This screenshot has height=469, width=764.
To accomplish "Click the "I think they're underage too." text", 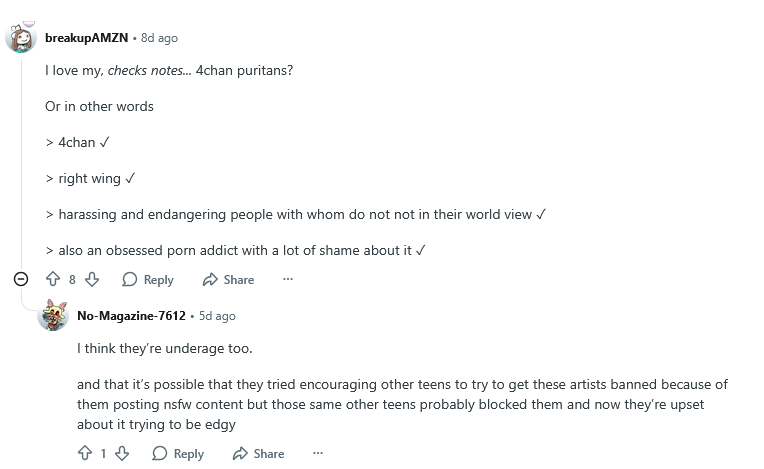I will pos(165,349).
